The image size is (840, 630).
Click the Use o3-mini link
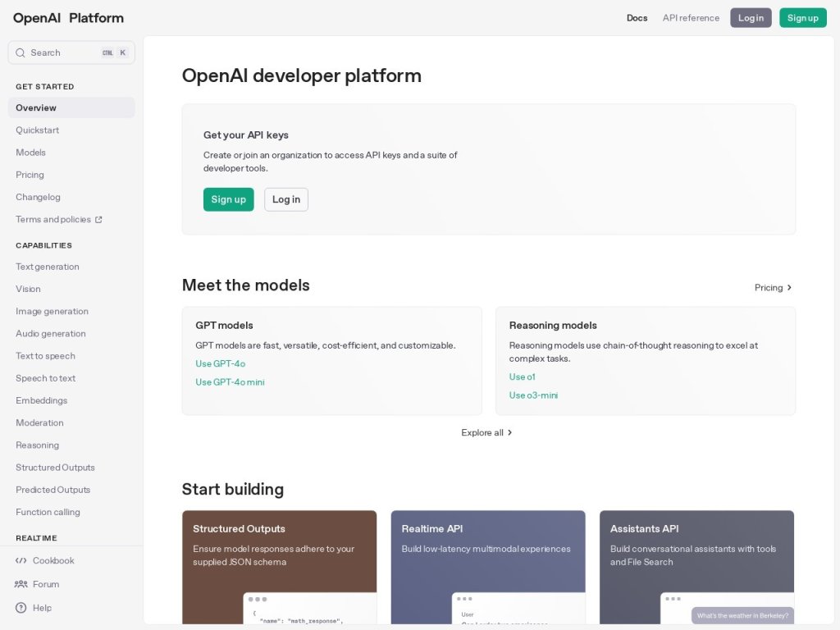[533, 395]
